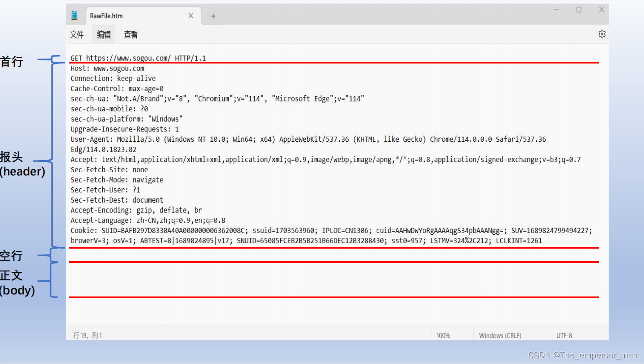The image size is (644, 364).
Task: Click the Accept-Encoding: gzip, deflate, br line
Action: click(x=136, y=210)
